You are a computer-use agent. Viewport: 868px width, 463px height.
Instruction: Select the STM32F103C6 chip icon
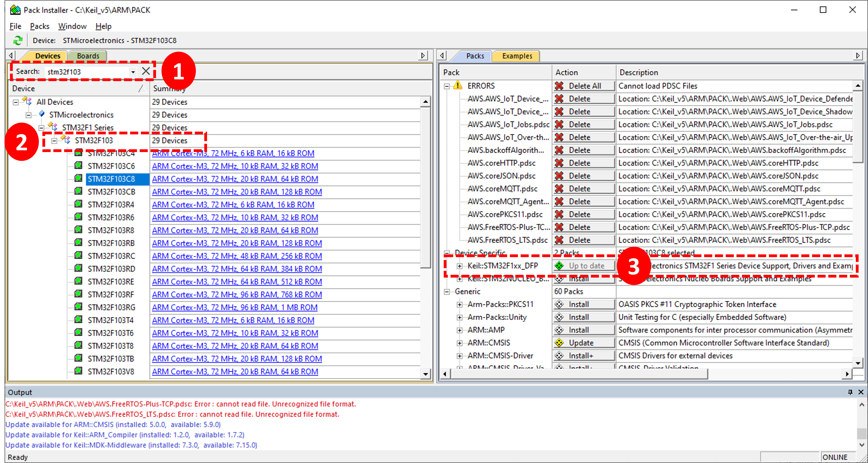click(78, 166)
